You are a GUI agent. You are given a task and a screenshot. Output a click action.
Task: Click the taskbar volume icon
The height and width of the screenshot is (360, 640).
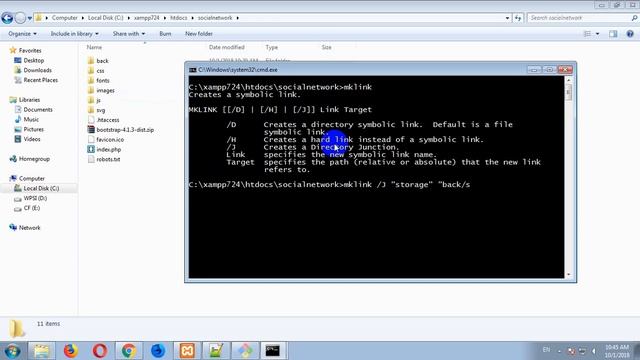(593, 351)
